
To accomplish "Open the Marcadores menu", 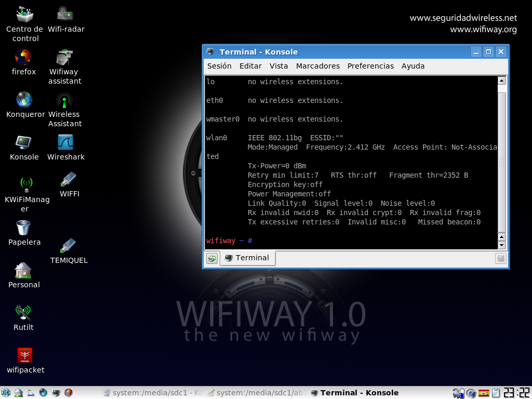I will coord(317,66).
